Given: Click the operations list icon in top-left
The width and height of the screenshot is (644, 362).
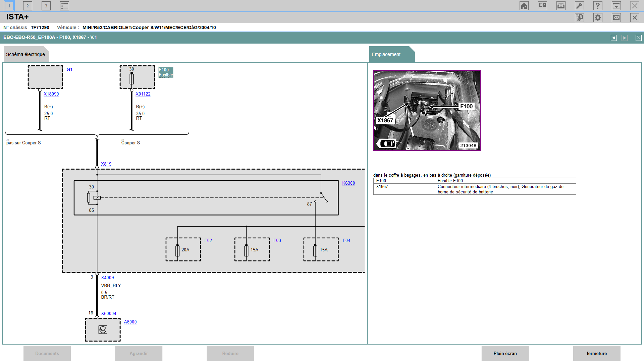Looking at the screenshot, I should (64, 6).
